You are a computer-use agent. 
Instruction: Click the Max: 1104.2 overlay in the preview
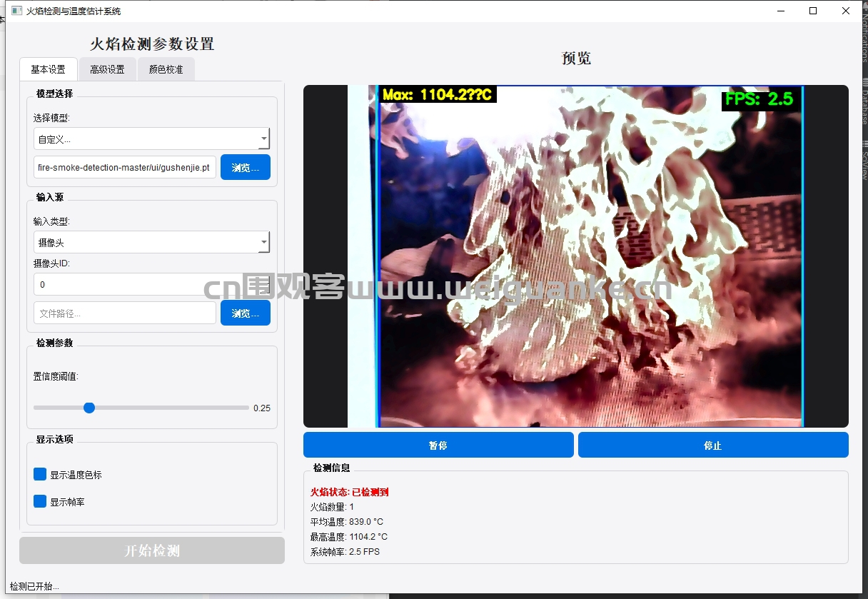click(438, 94)
